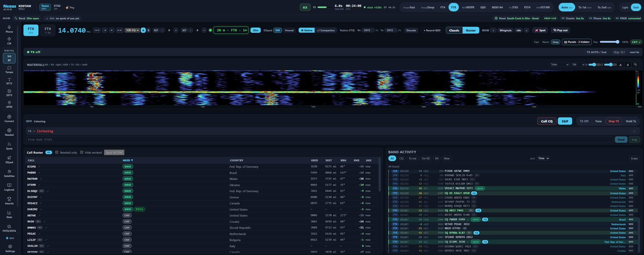The height and width of the screenshot is (255, 644).
Task: Select Tx 1st even period
Action: pos(585,7)
